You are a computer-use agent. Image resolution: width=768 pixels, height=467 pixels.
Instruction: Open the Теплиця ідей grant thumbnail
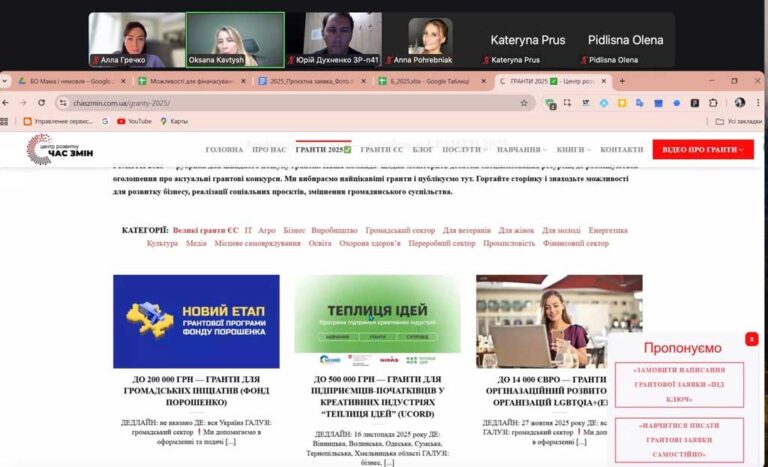pyautogui.click(x=377, y=320)
